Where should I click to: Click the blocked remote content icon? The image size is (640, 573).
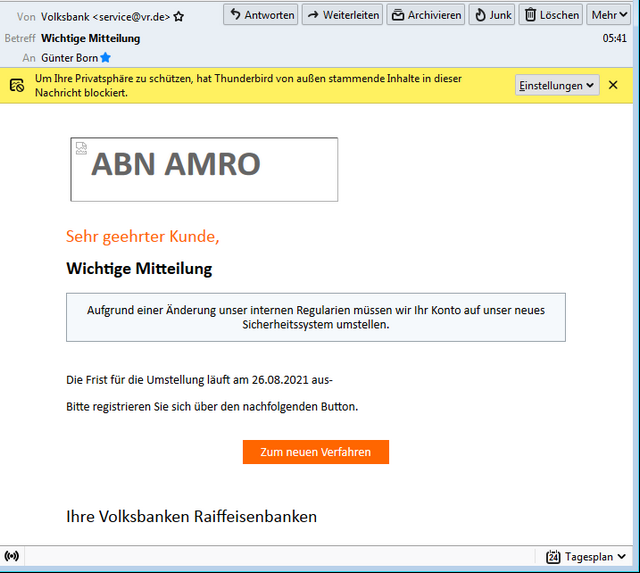(x=17, y=85)
